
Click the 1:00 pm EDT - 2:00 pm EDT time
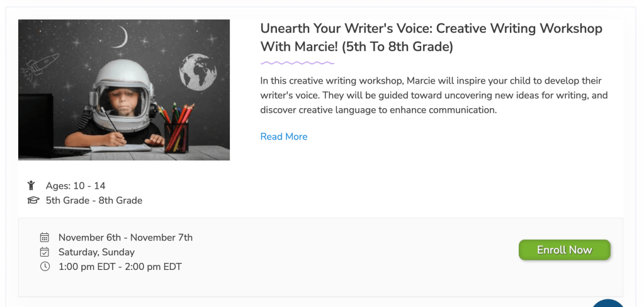[x=120, y=267]
